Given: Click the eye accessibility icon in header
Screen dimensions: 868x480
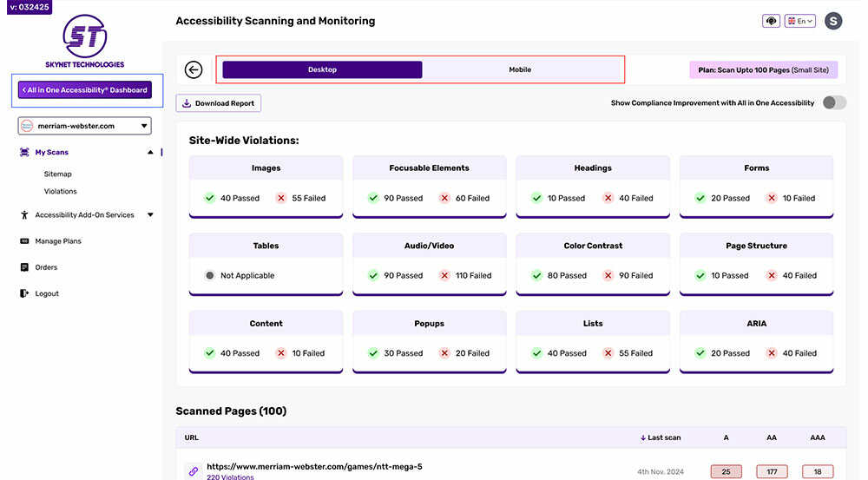Looking at the screenshot, I should click(771, 21).
